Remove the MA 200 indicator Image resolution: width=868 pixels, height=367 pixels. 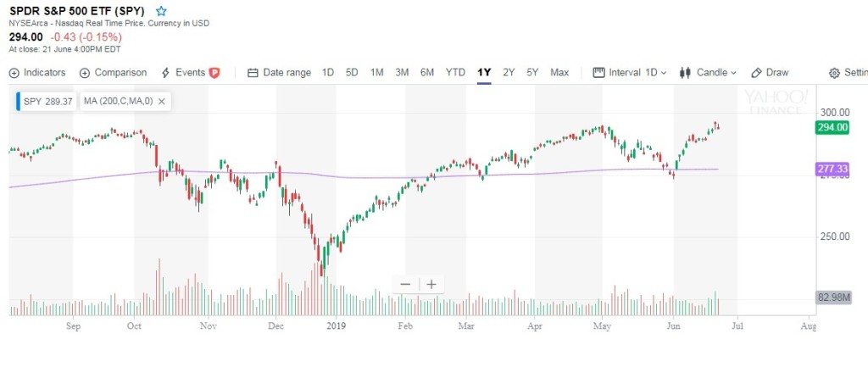[x=161, y=102]
